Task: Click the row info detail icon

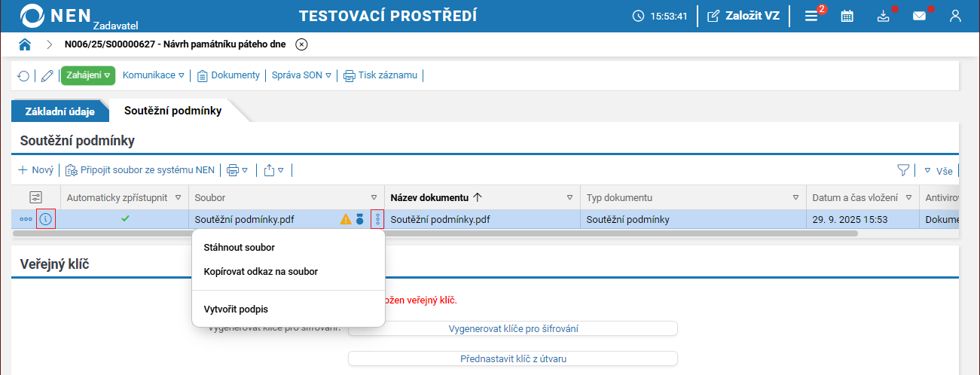Action: coord(46,220)
